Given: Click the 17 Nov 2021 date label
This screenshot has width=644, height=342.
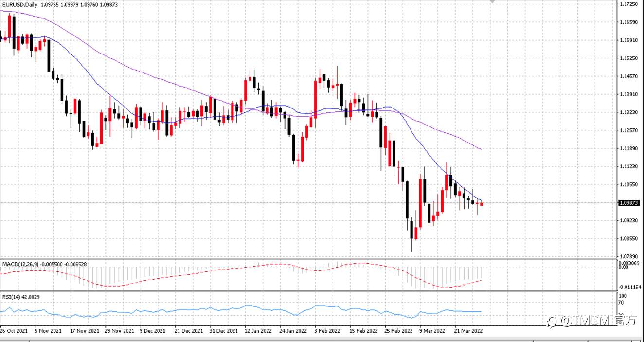Looking at the screenshot, I should pos(84,331).
